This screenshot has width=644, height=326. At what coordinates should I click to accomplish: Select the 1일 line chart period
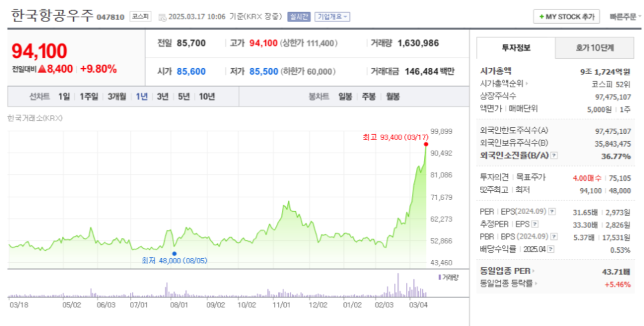(x=63, y=97)
